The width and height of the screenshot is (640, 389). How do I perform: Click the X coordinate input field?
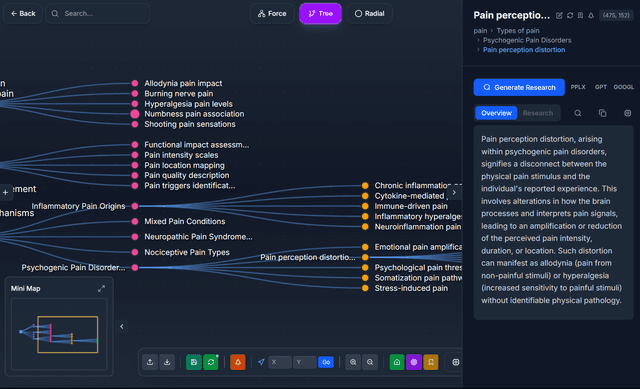click(280, 362)
